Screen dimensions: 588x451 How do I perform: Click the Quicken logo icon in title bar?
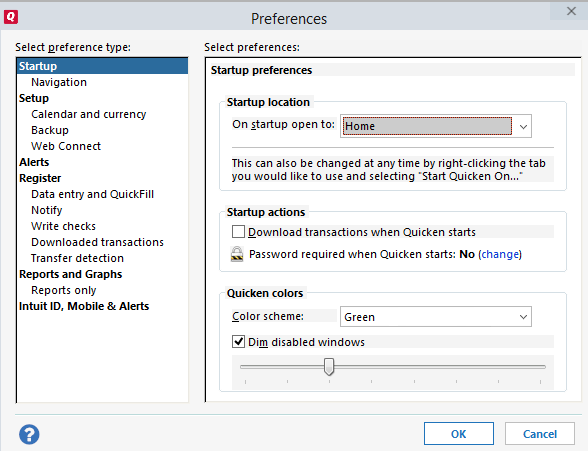[x=10, y=17]
